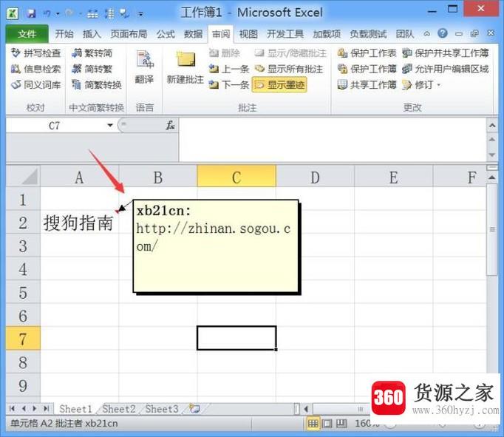This screenshot has height=437, width=504.
Task: Switch to the 开发工具 ribbon tab
Action: 285,34
